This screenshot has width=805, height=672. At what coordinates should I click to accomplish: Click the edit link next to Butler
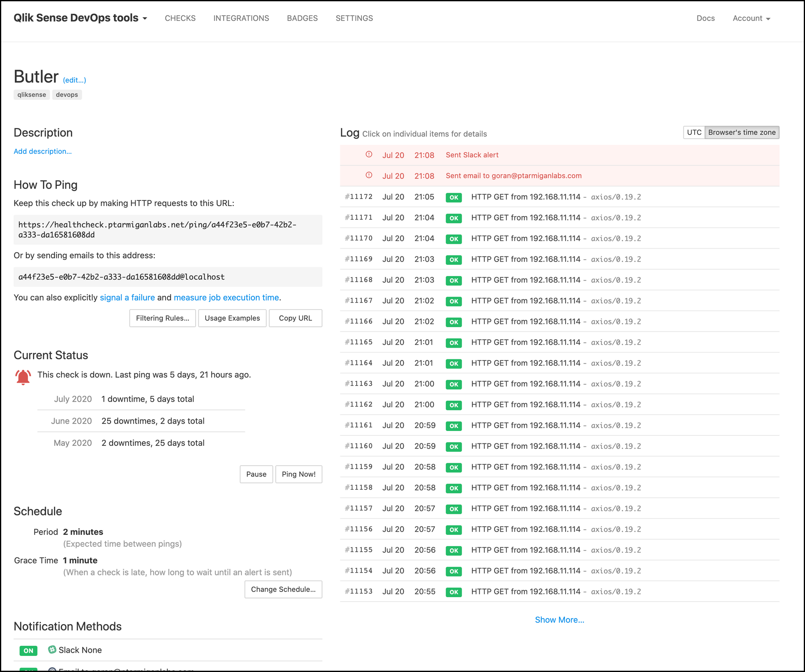tap(74, 80)
